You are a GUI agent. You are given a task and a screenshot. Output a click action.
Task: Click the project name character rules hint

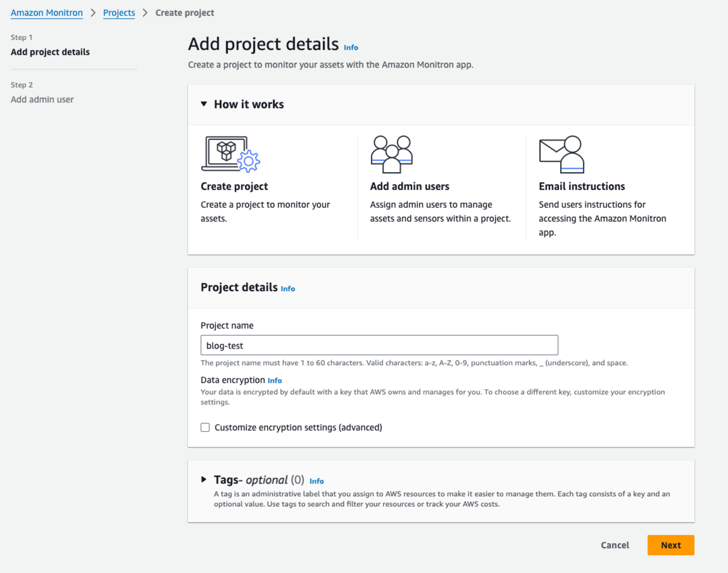point(414,363)
